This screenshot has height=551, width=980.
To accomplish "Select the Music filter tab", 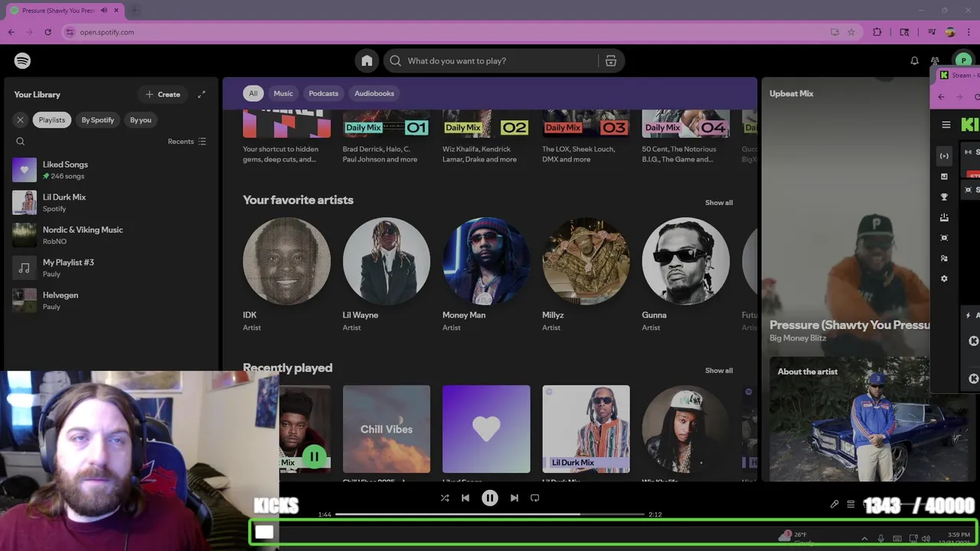I will (283, 93).
